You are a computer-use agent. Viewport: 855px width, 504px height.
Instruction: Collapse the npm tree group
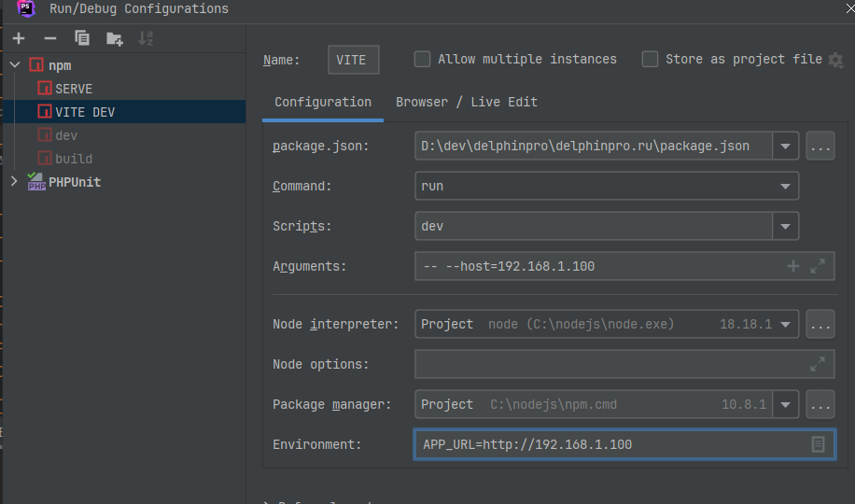point(15,65)
